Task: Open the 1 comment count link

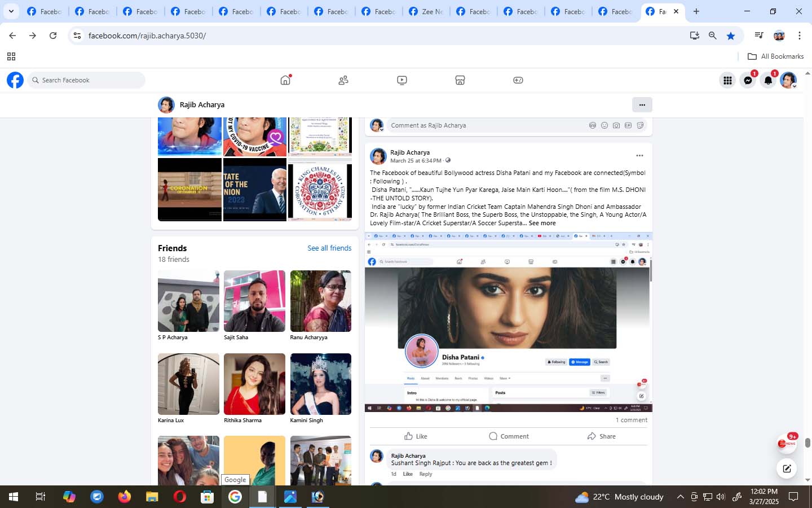Action: click(631, 421)
